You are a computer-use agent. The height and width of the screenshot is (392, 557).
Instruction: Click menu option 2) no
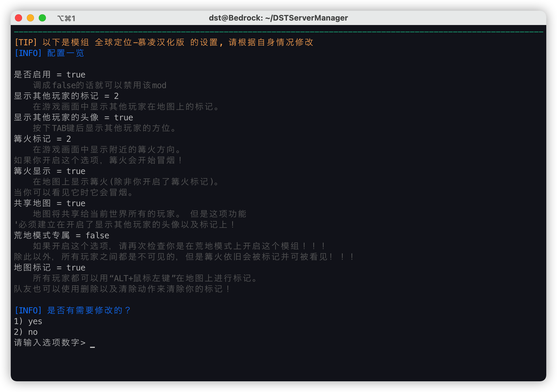click(x=26, y=332)
